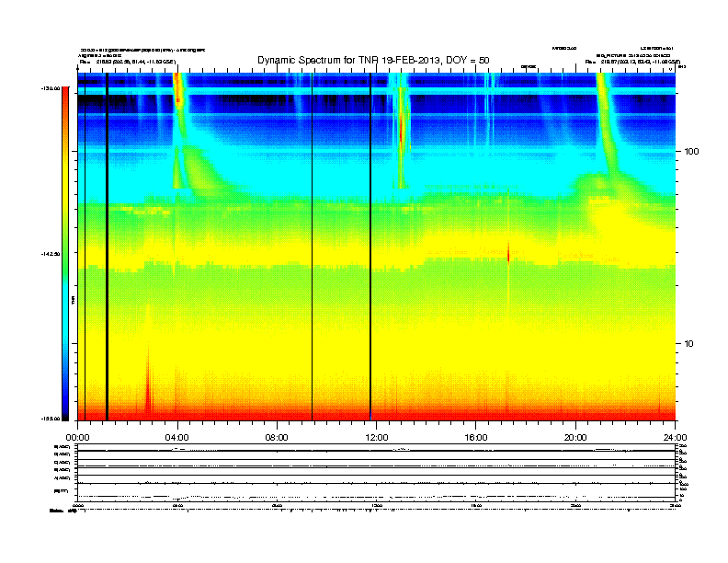Click the -130.00 color bar label
Image resolution: width=728 pixels, height=563 pixels.
[51, 88]
